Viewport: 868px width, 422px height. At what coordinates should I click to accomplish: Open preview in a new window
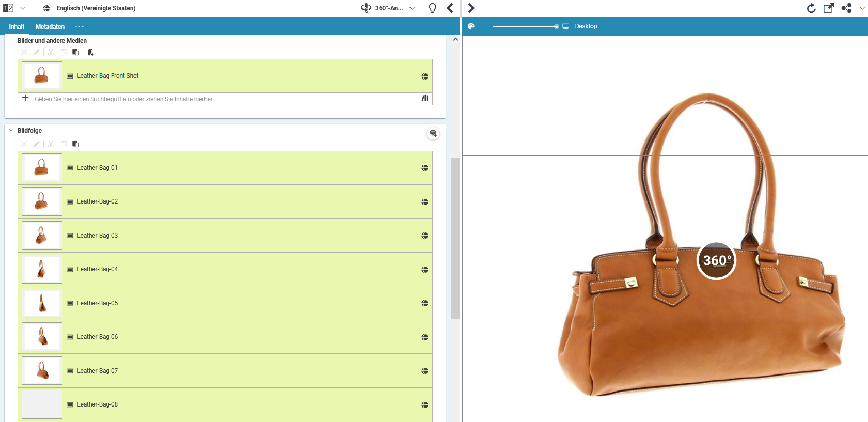point(829,8)
